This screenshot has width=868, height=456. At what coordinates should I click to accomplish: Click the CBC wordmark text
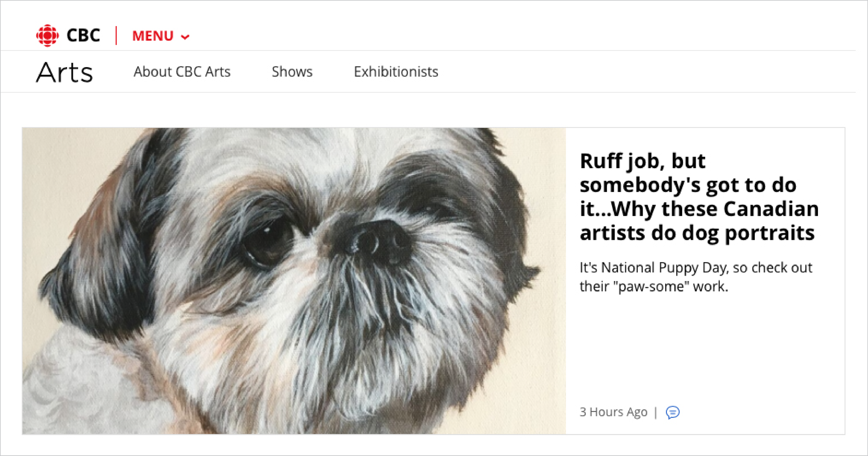click(x=83, y=35)
